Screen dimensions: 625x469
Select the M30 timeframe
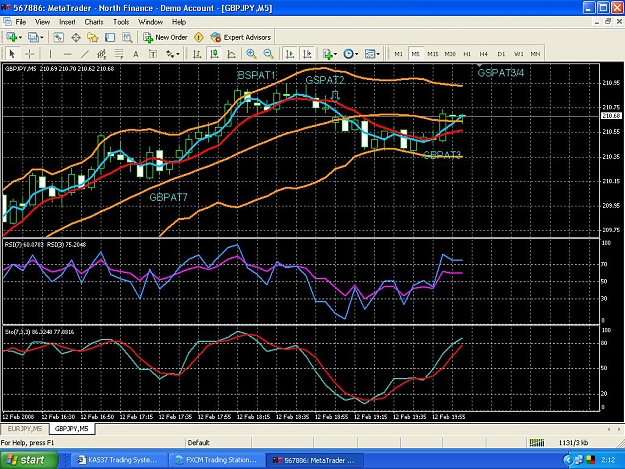450,54
